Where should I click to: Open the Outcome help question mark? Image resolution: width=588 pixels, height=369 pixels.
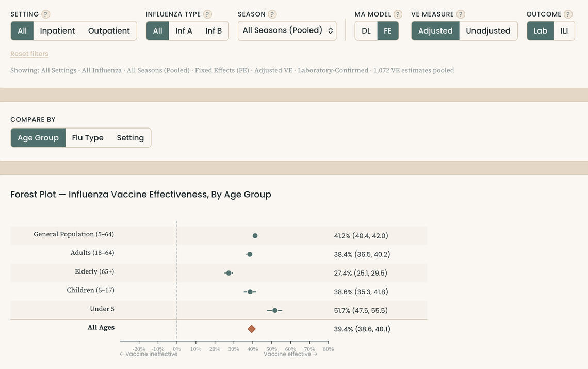point(568,14)
